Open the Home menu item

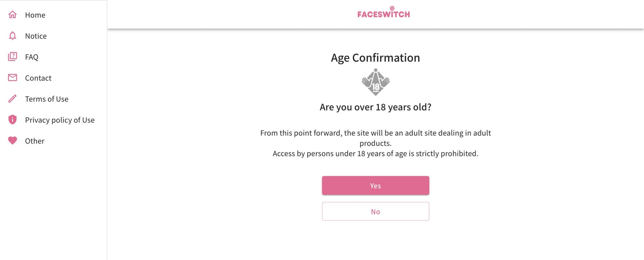pyautogui.click(x=35, y=15)
